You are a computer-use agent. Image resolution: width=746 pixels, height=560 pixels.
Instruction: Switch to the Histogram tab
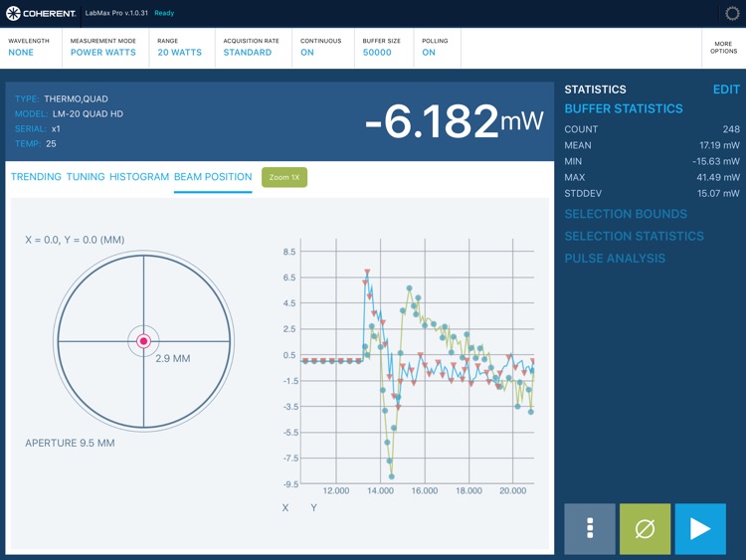click(139, 177)
